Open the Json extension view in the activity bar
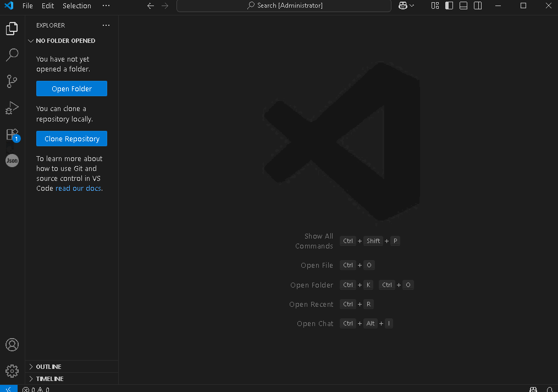 [12, 161]
